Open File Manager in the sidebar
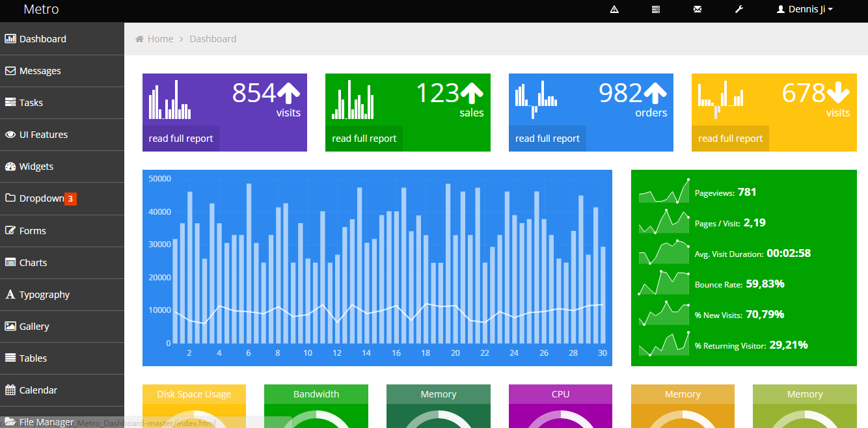This screenshot has height=428, width=868. click(x=62, y=418)
